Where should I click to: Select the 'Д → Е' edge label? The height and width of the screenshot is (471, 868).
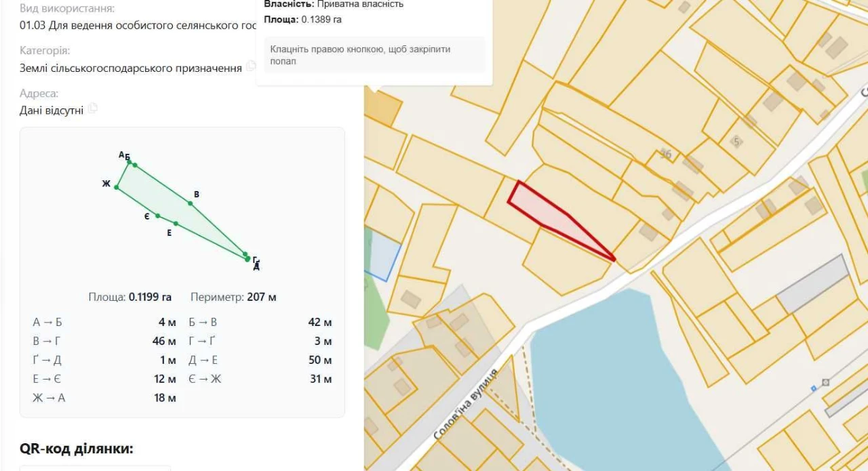click(203, 360)
